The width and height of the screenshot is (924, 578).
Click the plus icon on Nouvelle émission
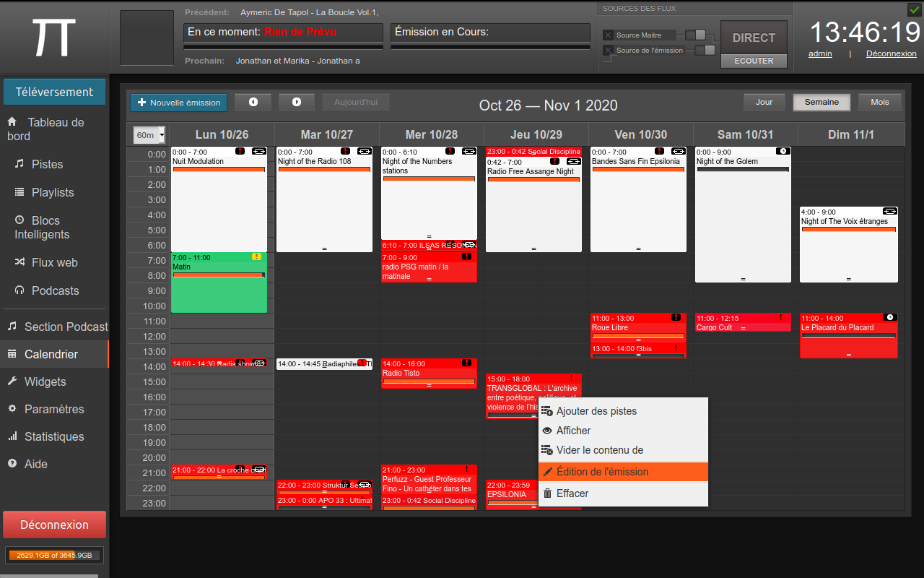coord(141,103)
